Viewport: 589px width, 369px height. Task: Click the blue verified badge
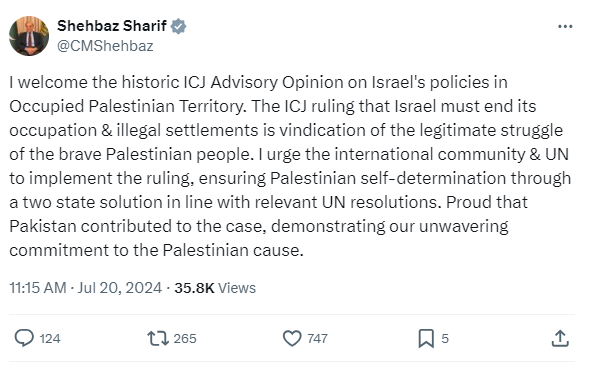pos(178,26)
